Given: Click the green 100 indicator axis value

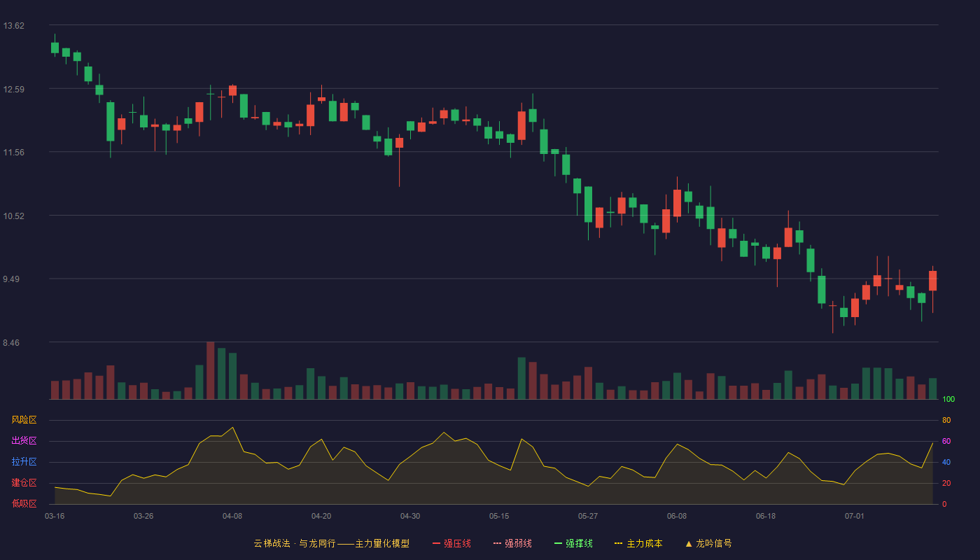Looking at the screenshot, I should click(x=948, y=400).
